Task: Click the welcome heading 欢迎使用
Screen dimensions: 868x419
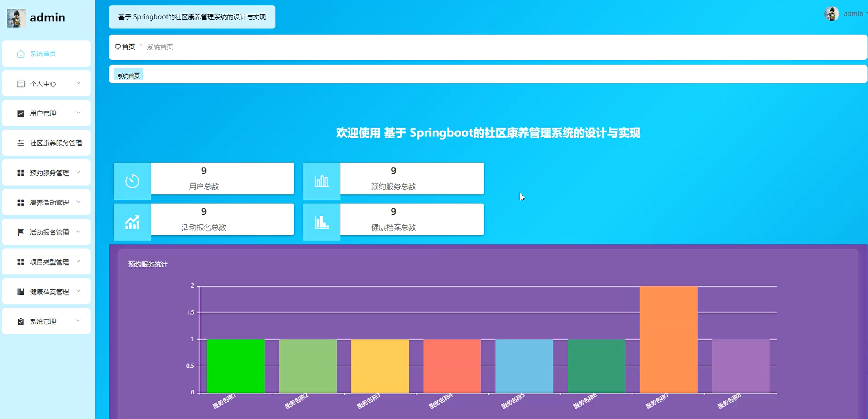Action: click(488, 133)
